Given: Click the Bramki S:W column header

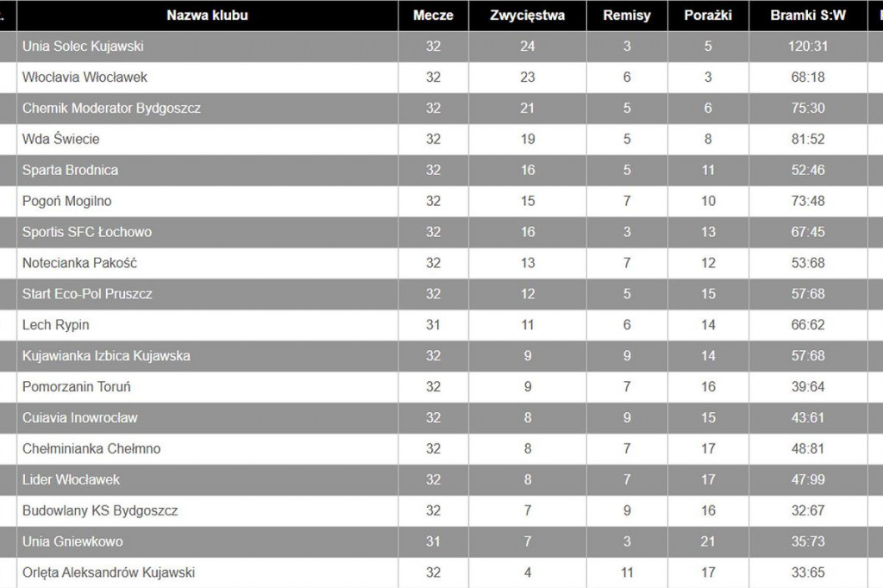Looking at the screenshot, I should [x=808, y=16].
